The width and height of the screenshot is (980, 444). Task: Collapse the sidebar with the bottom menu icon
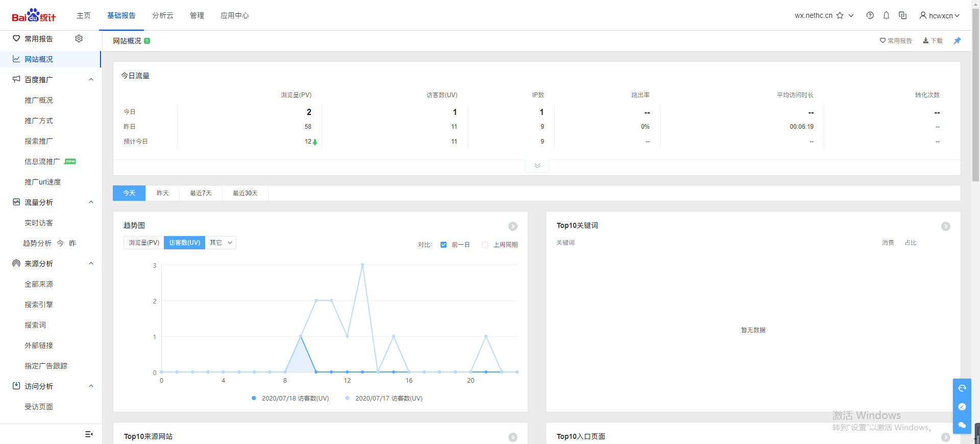89,434
